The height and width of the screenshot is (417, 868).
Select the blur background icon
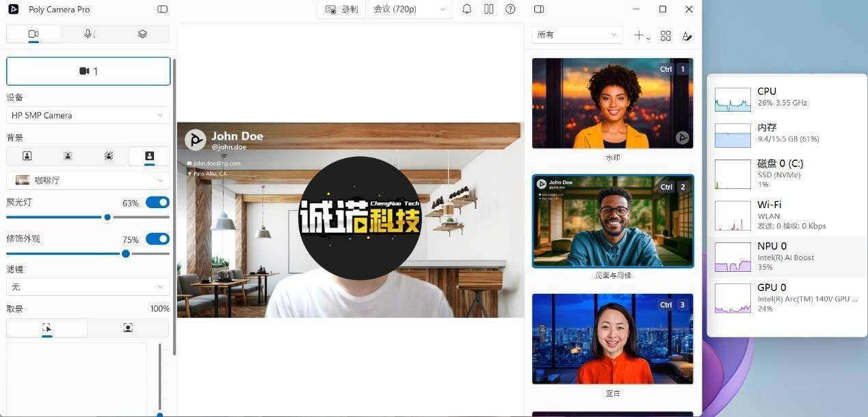[x=68, y=156]
